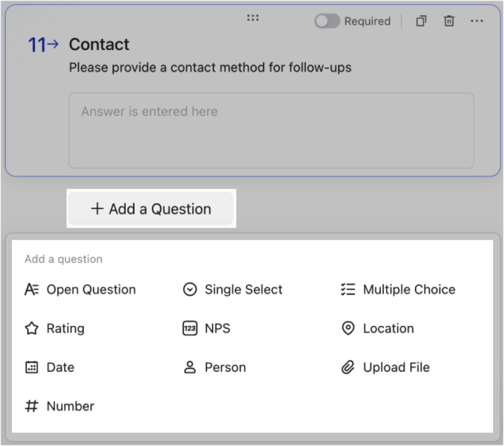Toggle the Required switch on
This screenshot has width=504, height=446.
(327, 21)
